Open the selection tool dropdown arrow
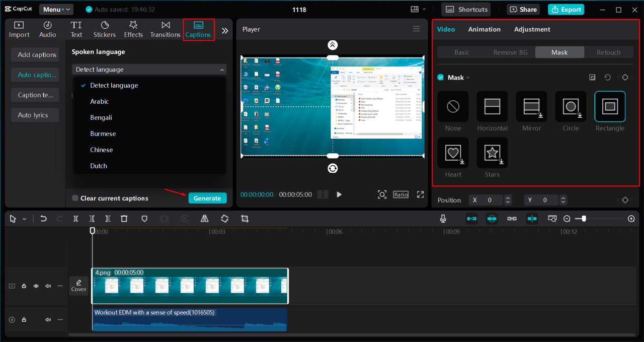The width and height of the screenshot is (644, 342). [x=24, y=219]
